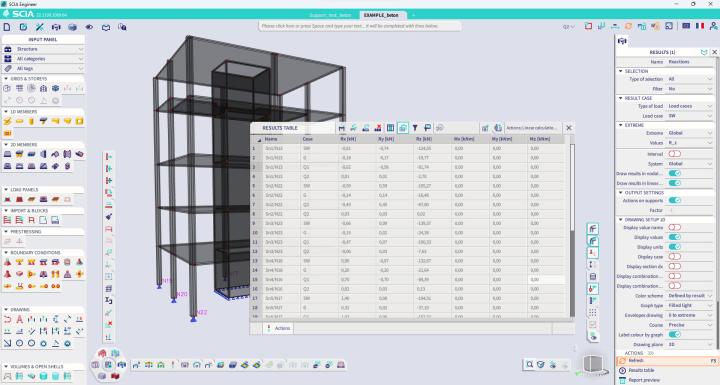
Task: Click the red X icon in vertical viewport toolbar
Action: click(x=109, y=324)
